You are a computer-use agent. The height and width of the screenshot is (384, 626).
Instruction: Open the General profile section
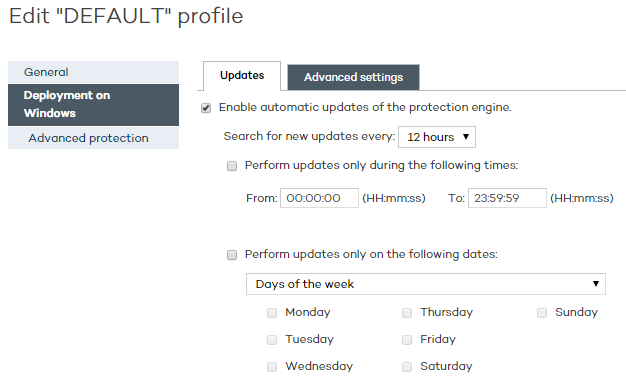pyautogui.click(x=93, y=72)
